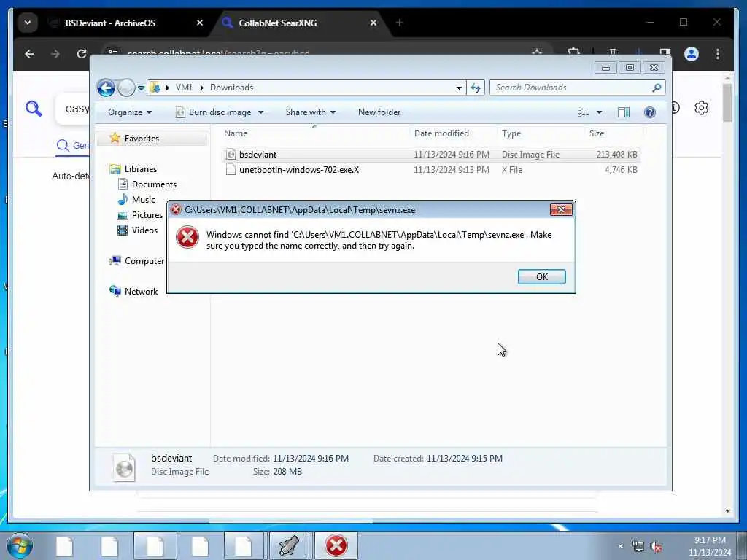Select Network in the navigation pane
This screenshot has width=747, height=560.
coord(141,292)
